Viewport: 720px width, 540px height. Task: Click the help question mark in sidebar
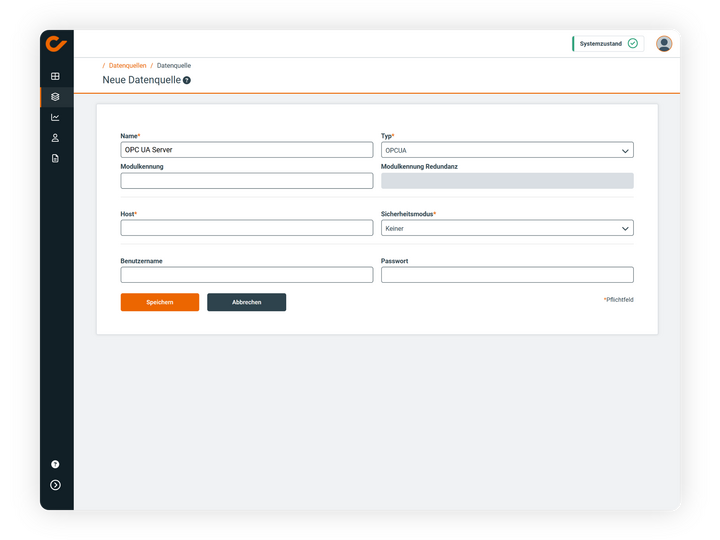click(x=55, y=464)
